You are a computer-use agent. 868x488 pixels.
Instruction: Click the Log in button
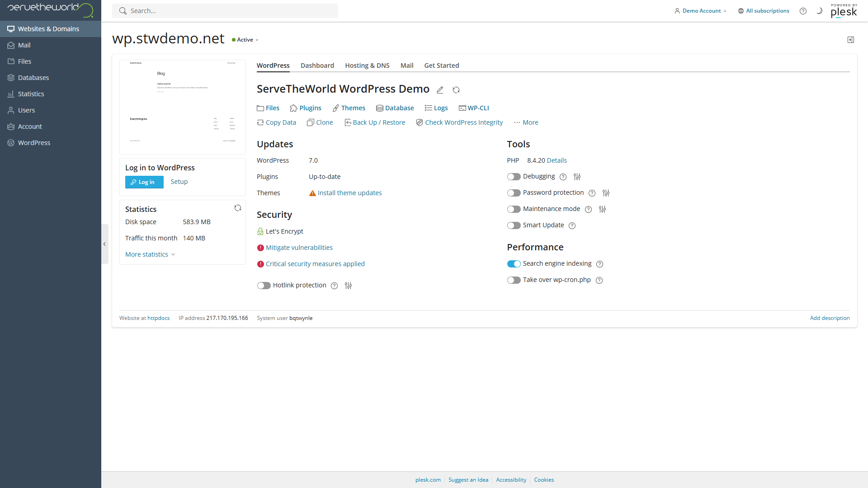(144, 182)
